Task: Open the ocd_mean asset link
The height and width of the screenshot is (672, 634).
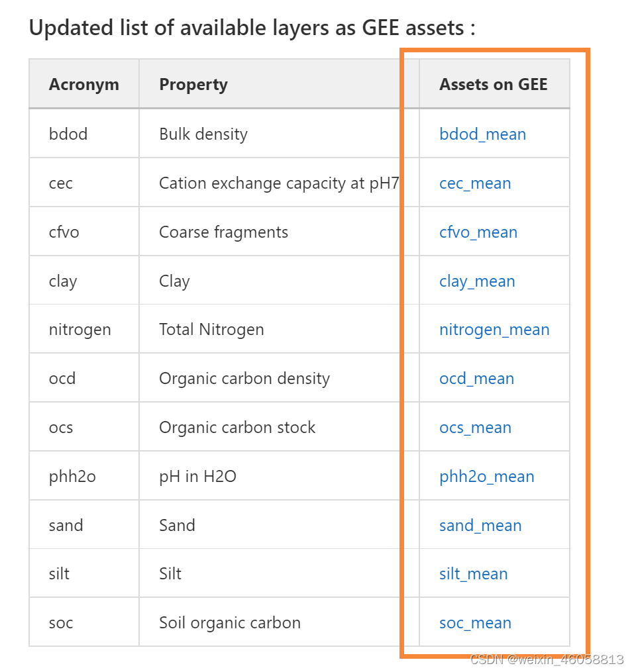Action: point(476,379)
